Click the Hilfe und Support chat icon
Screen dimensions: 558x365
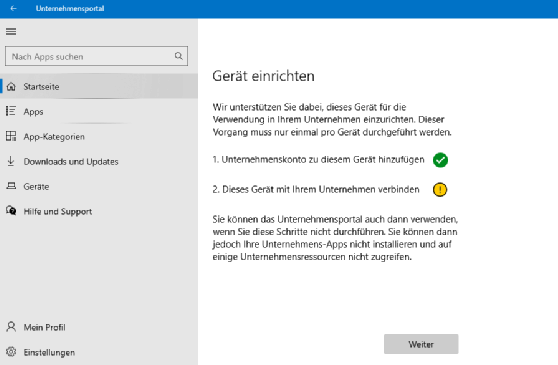click(11, 211)
